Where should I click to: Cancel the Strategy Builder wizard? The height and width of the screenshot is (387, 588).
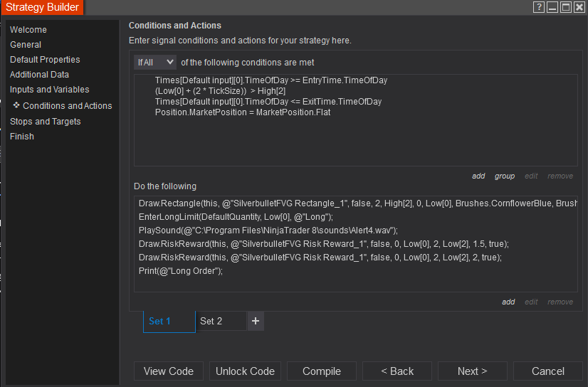[x=548, y=371]
